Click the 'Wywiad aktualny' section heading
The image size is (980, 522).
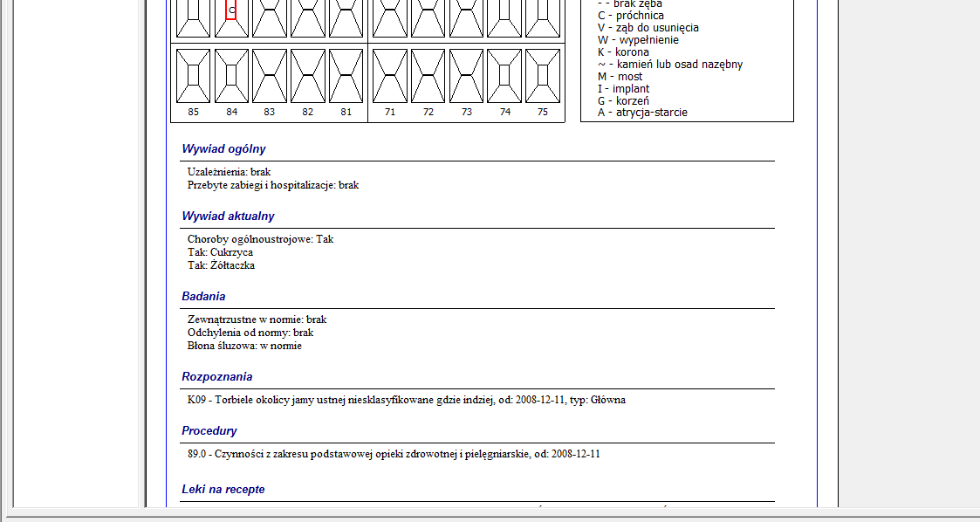[228, 216]
